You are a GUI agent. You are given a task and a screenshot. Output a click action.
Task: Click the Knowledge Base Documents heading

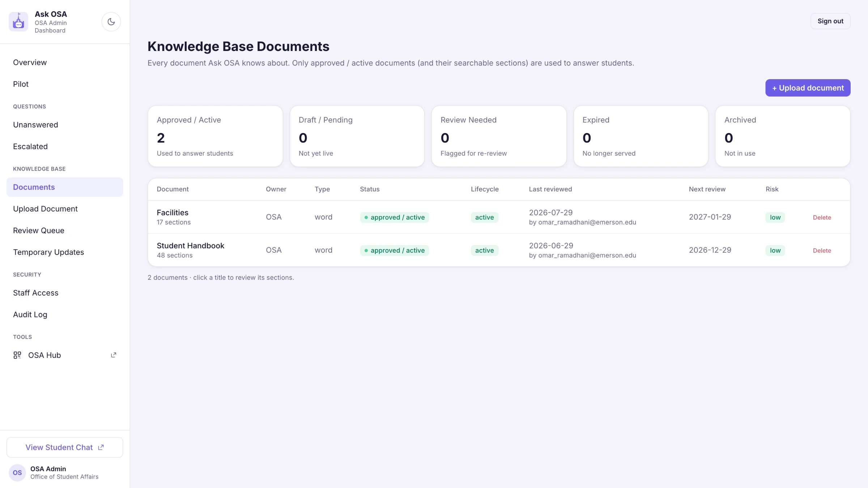pyautogui.click(x=238, y=46)
